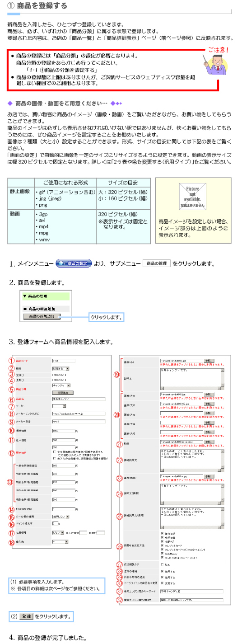Click the 詳細説明文 text area

click(192, 461)
